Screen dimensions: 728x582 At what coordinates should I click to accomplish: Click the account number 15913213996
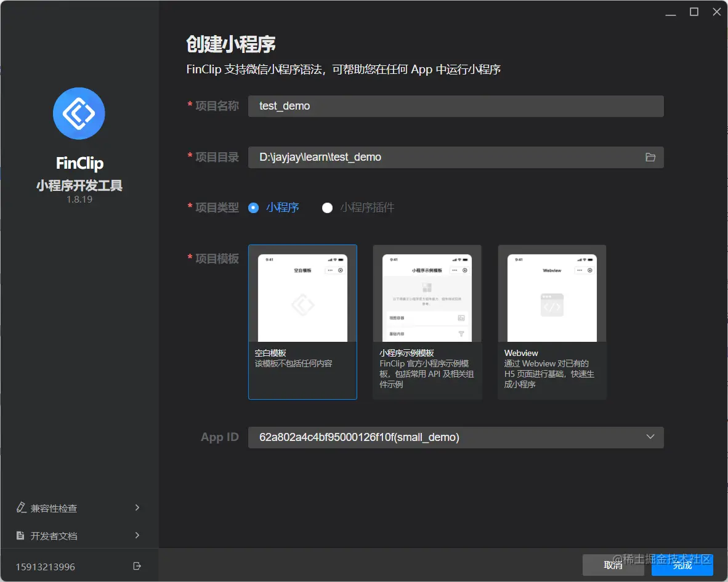(46, 567)
